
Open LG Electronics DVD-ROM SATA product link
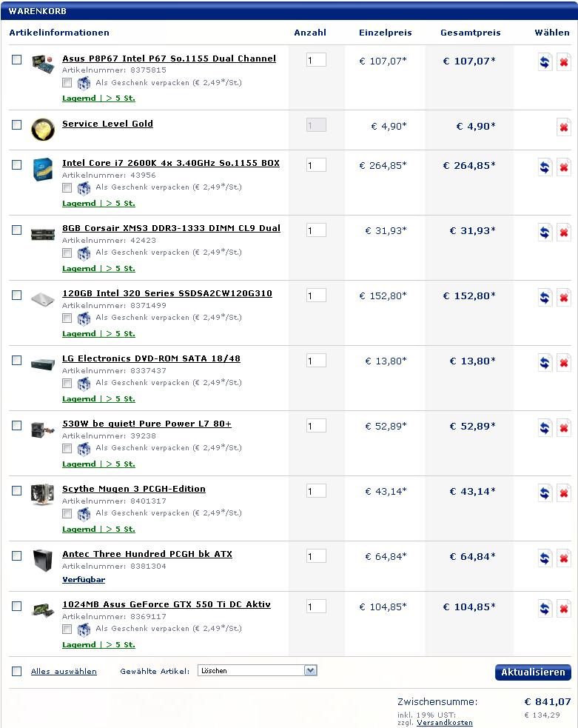pyautogui.click(x=151, y=358)
